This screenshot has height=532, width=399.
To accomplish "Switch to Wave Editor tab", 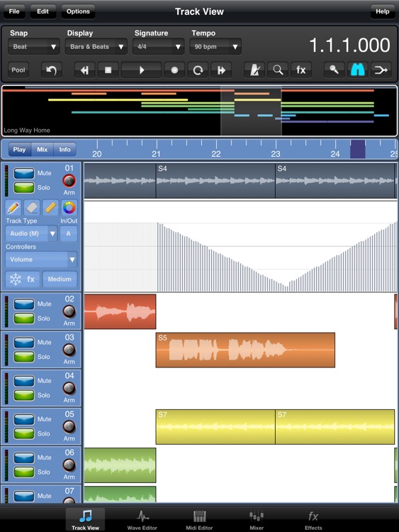I will click(142, 519).
